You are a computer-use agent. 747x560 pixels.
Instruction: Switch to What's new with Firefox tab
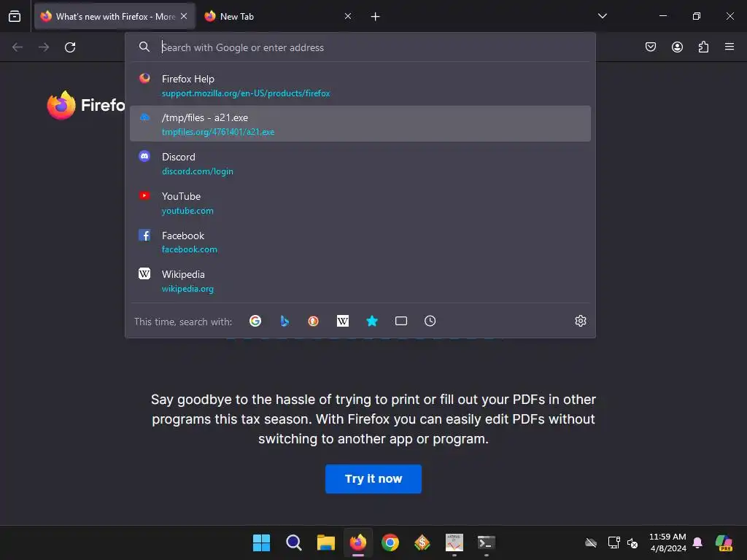[115, 17]
